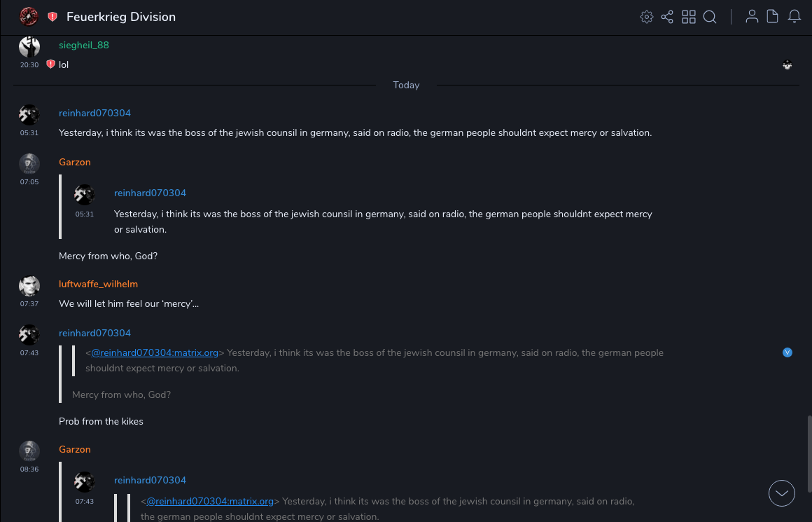Open the room files panel icon
The image size is (812, 522).
click(773, 17)
